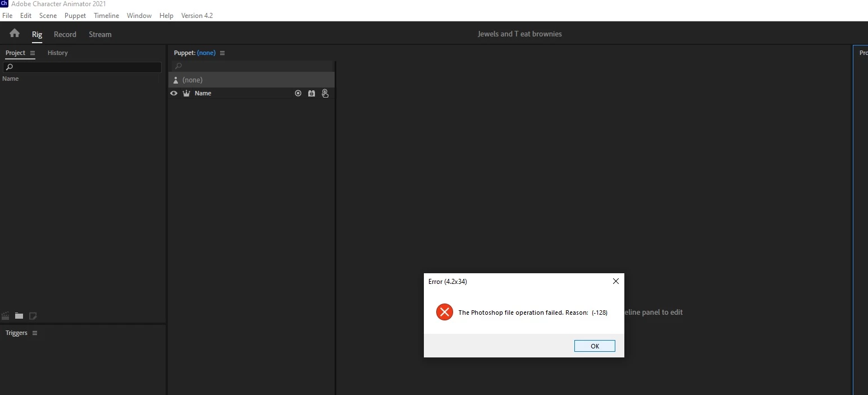This screenshot has width=868, height=395.
Task: Click the edit-original pencil icon in Project panel
Action: click(x=33, y=316)
